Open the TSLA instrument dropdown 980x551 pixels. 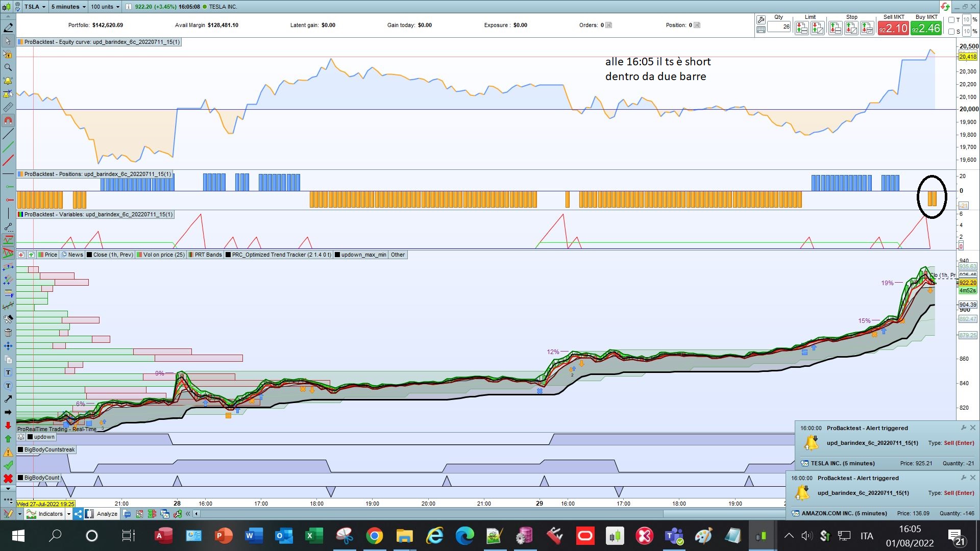pyautogui.click(x=35, y=7)
